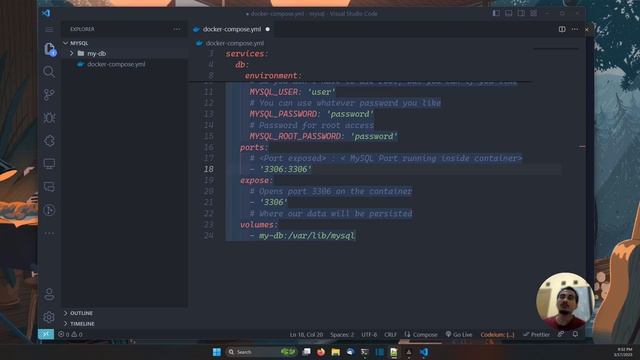Click the 'volumes:' line in editor
640x360 pixels.
click(x=259, y=224)
